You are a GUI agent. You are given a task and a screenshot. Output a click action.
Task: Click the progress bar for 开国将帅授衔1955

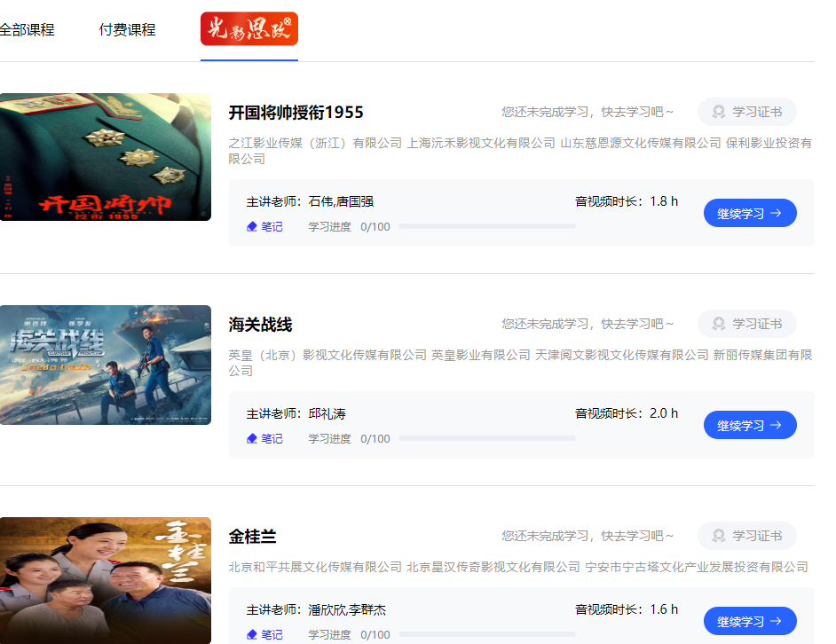tap(486, 227)
